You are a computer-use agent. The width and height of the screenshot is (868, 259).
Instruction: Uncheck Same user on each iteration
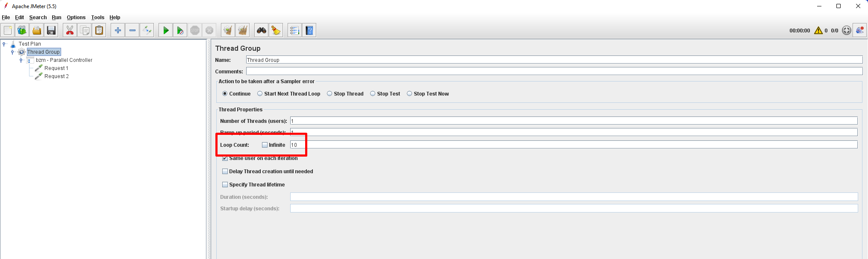(x=225, y=158)
